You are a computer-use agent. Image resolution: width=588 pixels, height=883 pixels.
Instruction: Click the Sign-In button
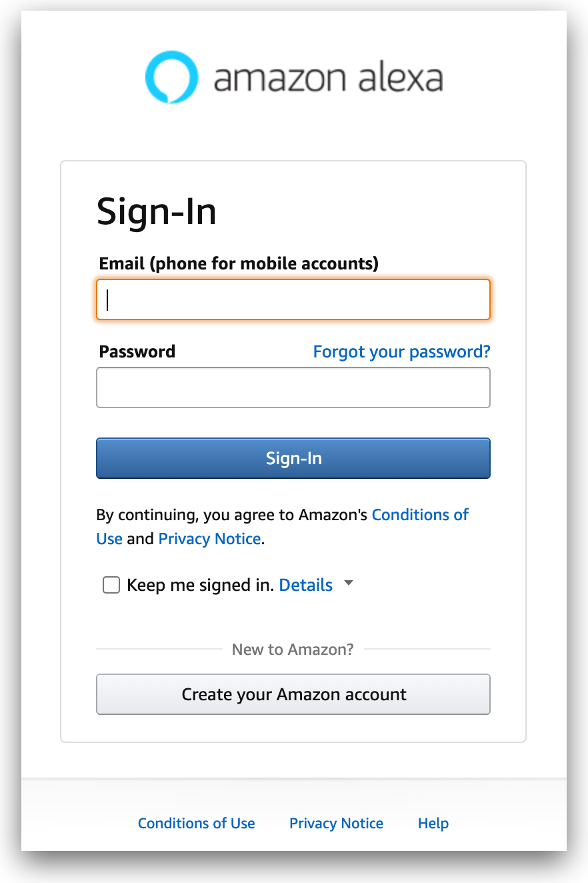(x=293, y=458)
